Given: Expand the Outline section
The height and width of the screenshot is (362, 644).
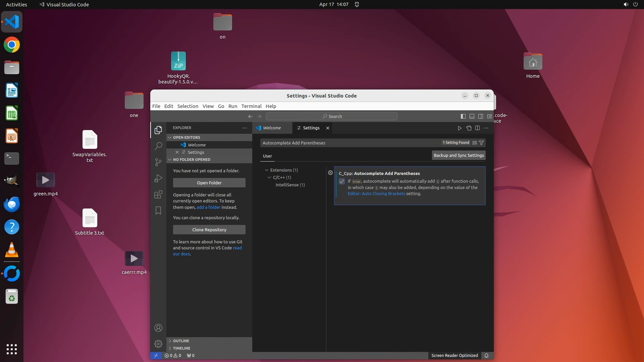Looking at the screenshot, I should pos(181,341).
